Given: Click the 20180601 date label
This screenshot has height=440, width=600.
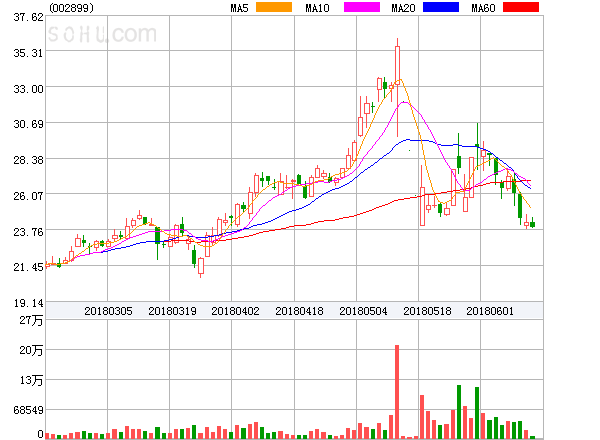Looking at the screenshot, I should pyautogui.click(x=490, y=311).
